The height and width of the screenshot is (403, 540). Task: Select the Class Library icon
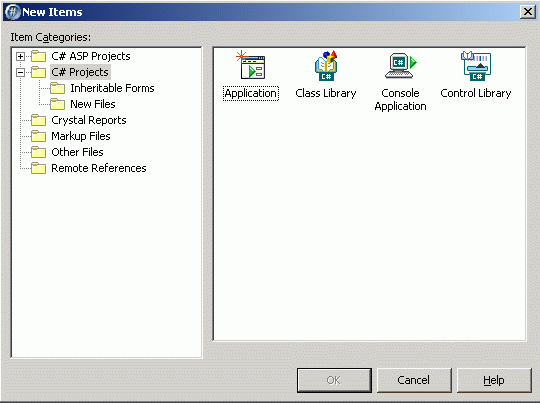tap(326, 65)
